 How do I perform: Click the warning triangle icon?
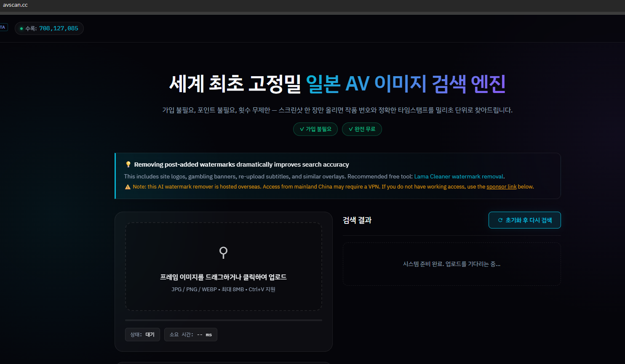coord(128,187)
